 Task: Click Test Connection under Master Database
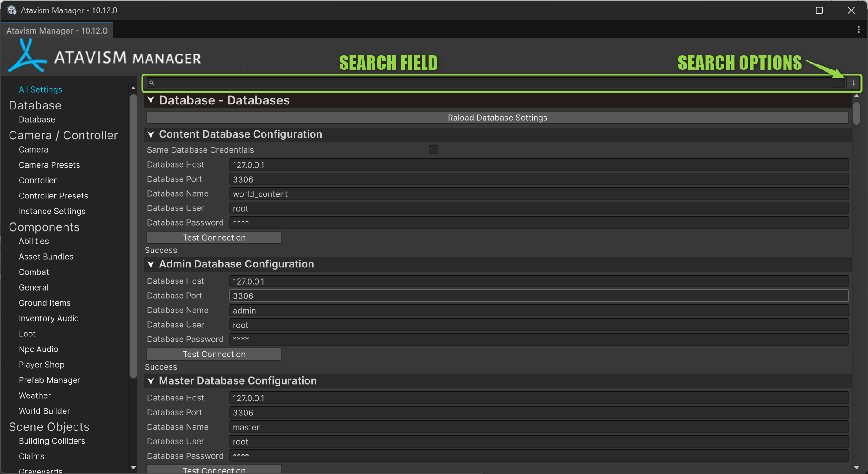[x=214, y=469]
